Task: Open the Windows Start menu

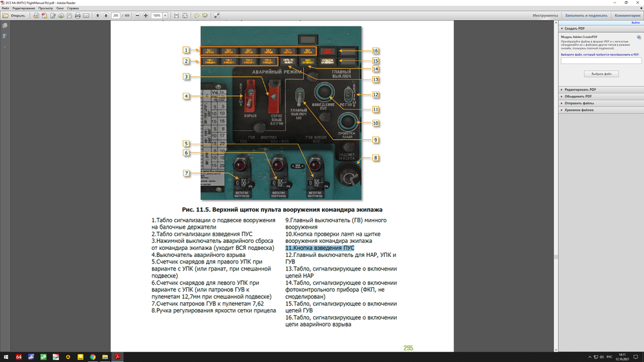Action: pos(6,357)
